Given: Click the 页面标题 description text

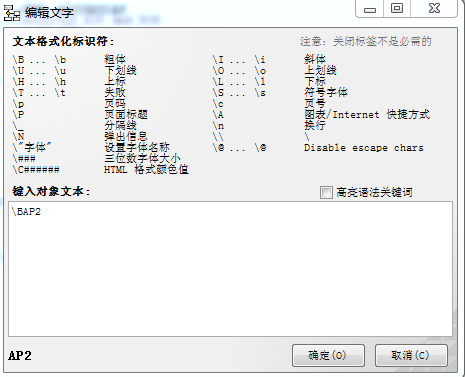Looking at the screenshot, I should 126,115.
